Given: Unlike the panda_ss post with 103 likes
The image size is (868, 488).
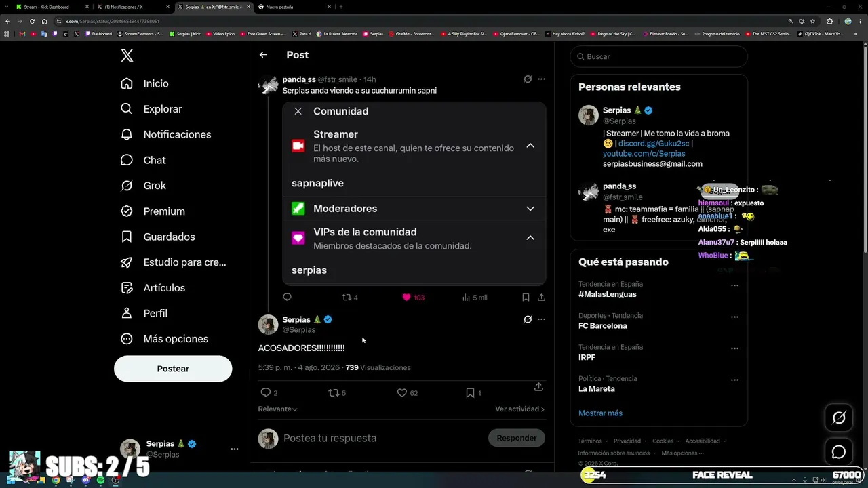Looking at the screenshot, I should pos(413,297).
